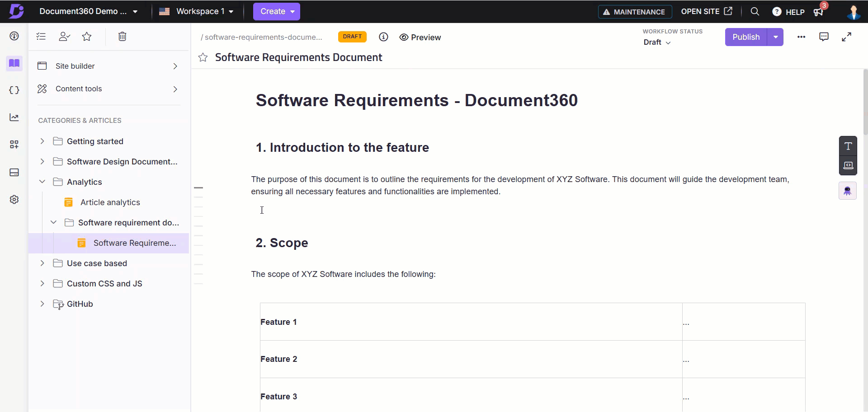
Task: Click the Preview button
Action: 420,37
